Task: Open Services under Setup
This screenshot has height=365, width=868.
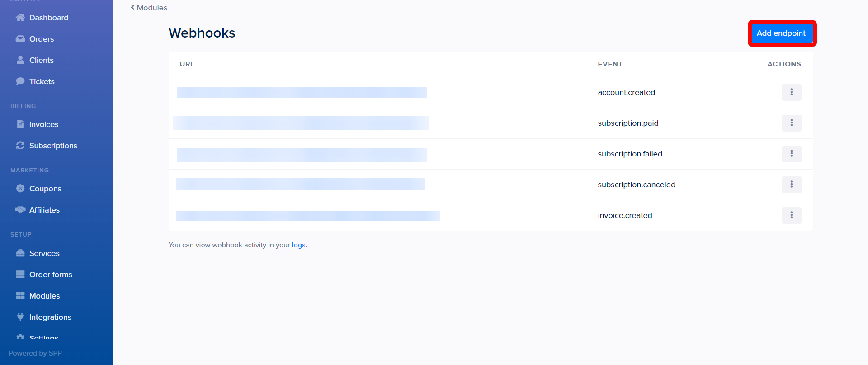Action: pos(44,253)
